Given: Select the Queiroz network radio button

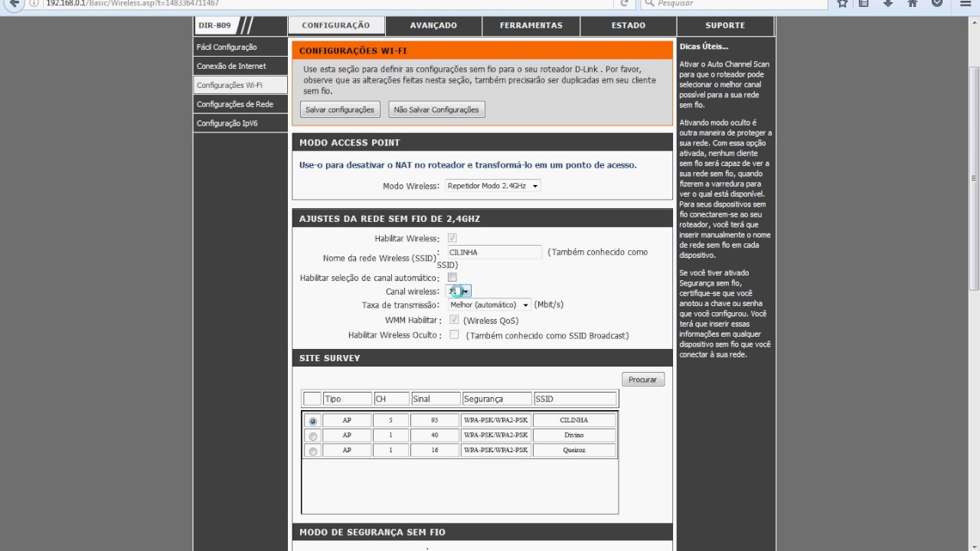Looking at the screenshot, I should click(312, 452).
